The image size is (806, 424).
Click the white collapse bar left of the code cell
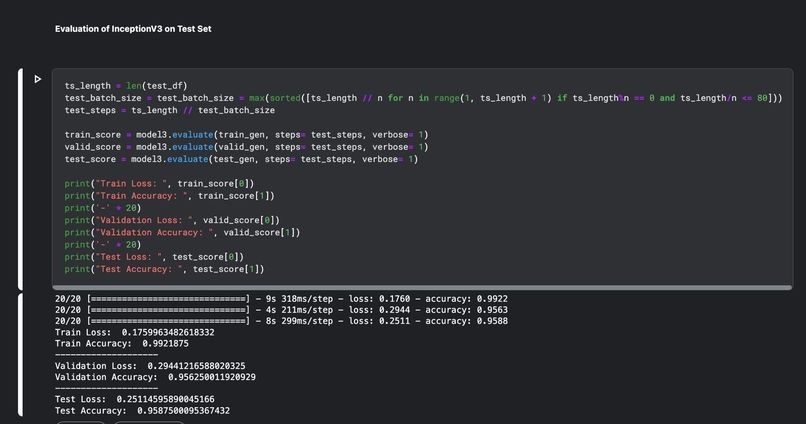(x=21, y=179)
